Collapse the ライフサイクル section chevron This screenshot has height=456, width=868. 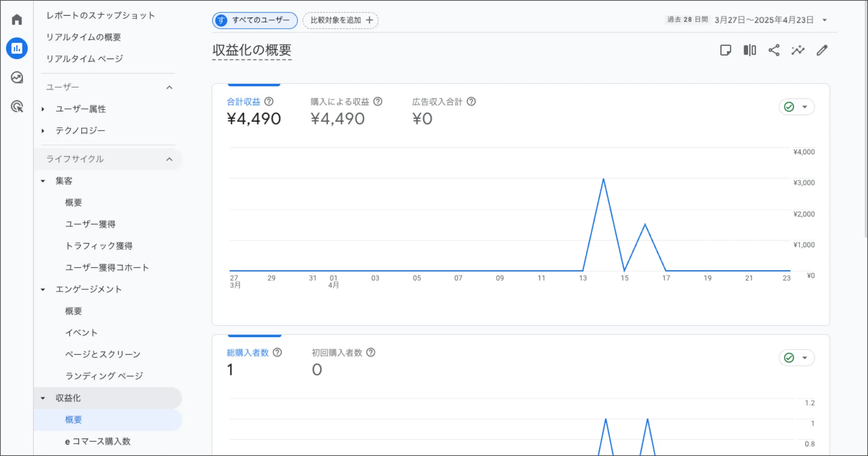click(x=169, y=159)
